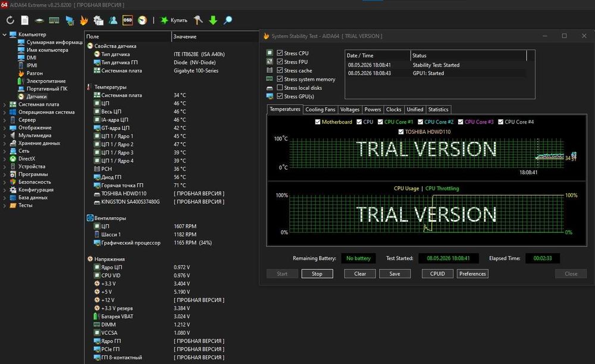Click the Refresh toolbar icon

tap(10, 20)
